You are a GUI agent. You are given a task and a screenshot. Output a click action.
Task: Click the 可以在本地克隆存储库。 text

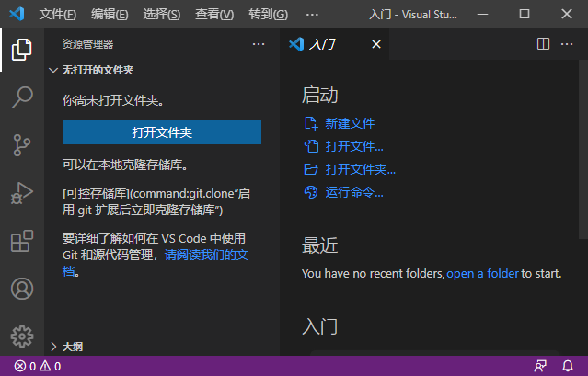[125, 165]
